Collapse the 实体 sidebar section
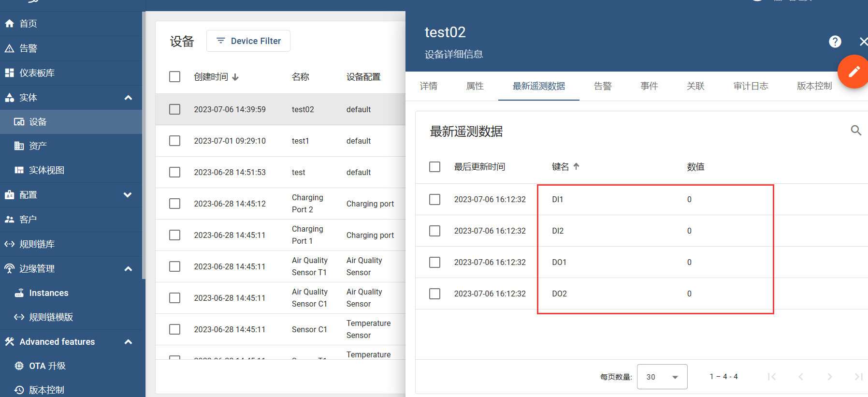Image resolution: width=868 pixels, height=397 pixels. tap(128, 98)
